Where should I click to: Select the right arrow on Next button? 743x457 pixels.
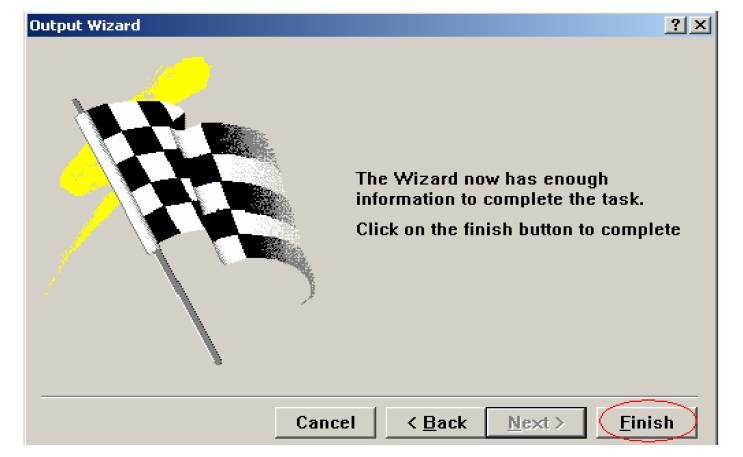click(560, 422)
